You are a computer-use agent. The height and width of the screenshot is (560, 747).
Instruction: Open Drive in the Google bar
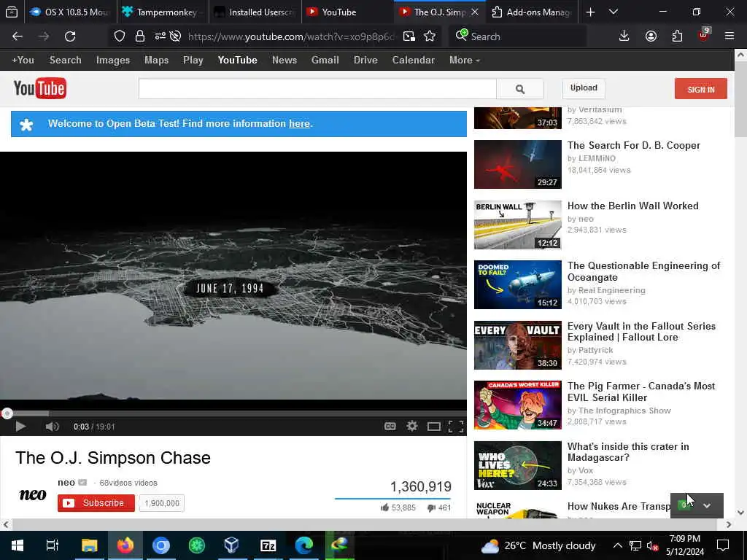(365, 60)
